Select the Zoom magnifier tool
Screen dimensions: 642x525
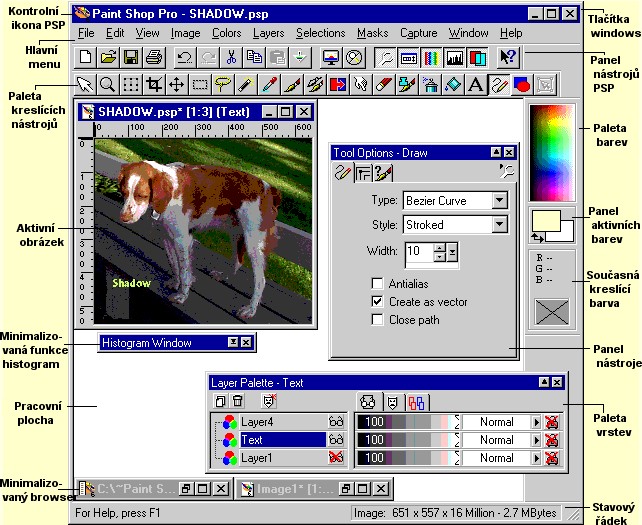(108, 84)
